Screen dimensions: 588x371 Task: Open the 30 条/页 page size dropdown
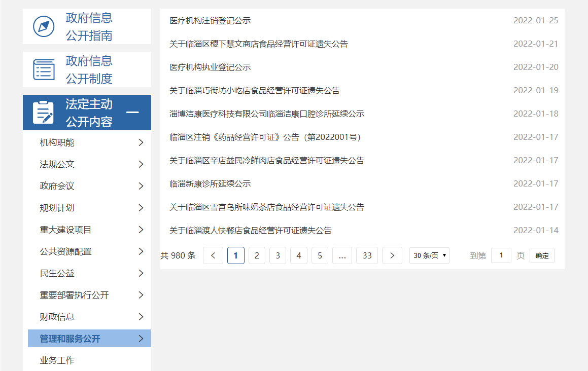pos(429,255)
